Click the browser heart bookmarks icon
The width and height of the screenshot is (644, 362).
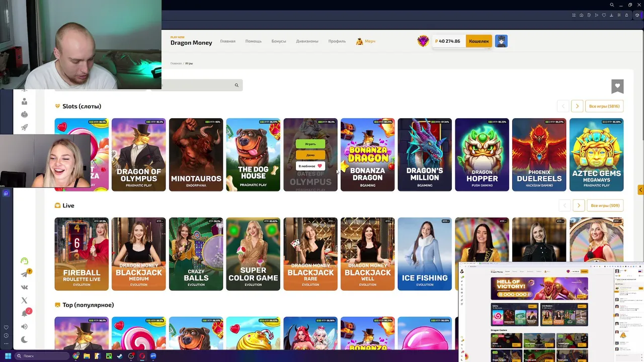pos(604,15)
